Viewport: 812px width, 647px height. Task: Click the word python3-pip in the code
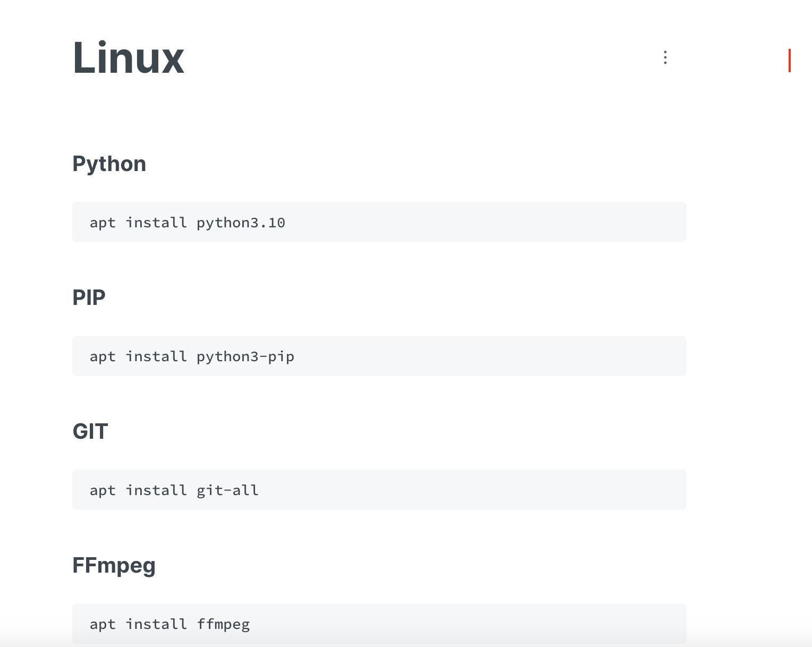click(246, 357)
